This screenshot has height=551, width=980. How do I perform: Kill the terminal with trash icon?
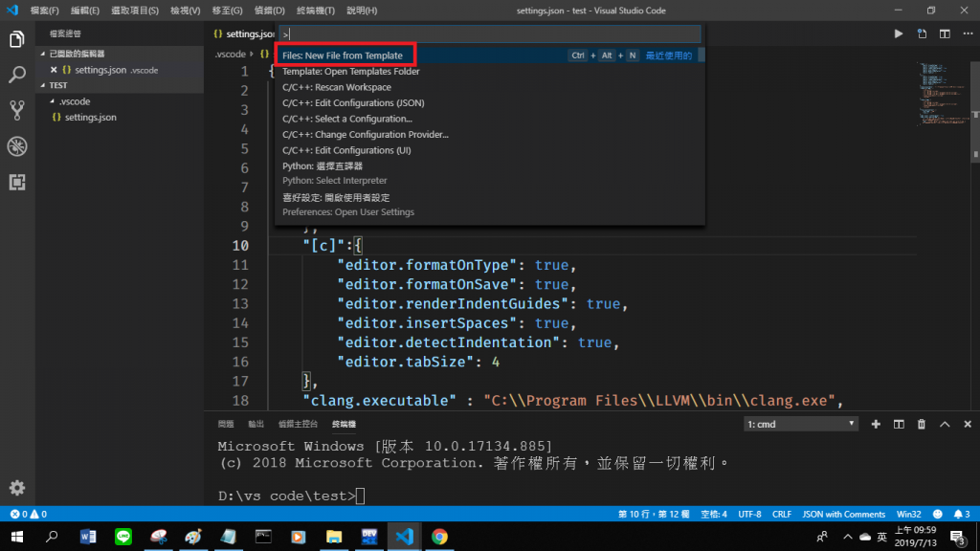coord(922,424)
